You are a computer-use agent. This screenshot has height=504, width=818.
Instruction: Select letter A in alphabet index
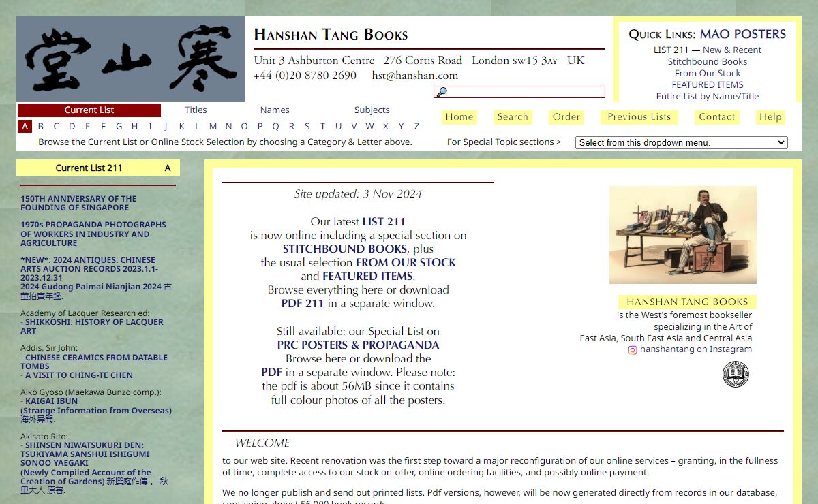[25, 127]
